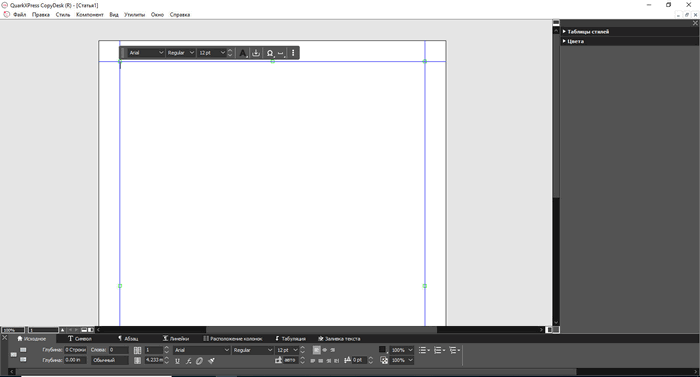Open 12 pt size dropdown in floating toolbar
This screenshot has width=700, height=377.
click(x=212, y=53)
